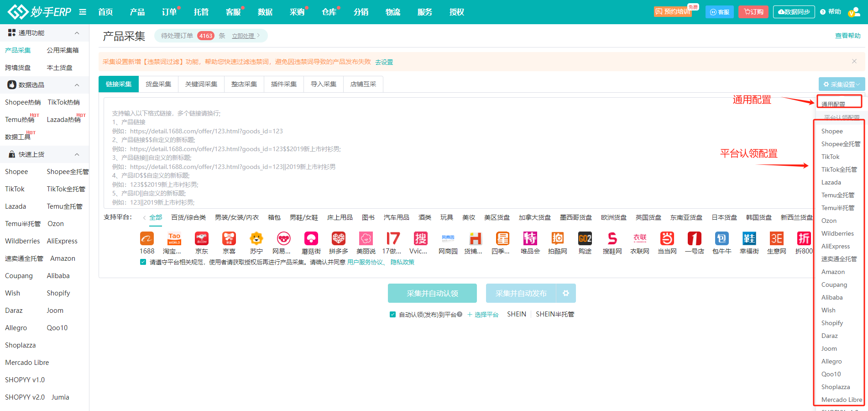This screenshot has height=411, width=868.
Task: Choose Amazon in platform config list
Action: (x=833, y=272)
